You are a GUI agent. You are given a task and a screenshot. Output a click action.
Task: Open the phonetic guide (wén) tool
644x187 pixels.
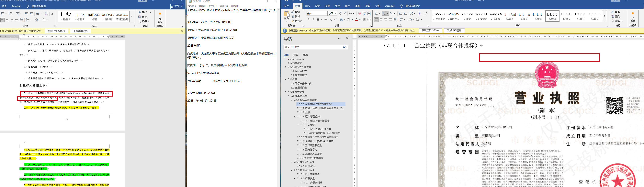pyautogui.click(x=364, y=14)
